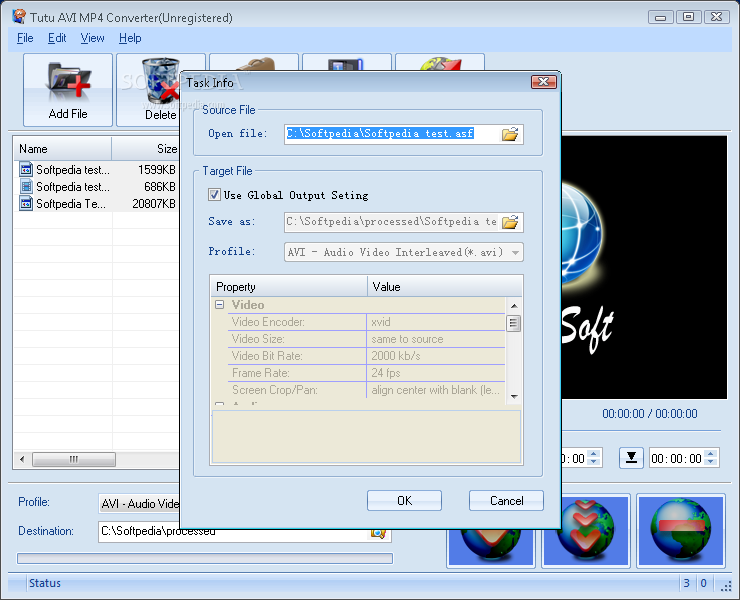Image resolution: width=740 pixels, height=600 pixels.
Task: Click the Open file path field
Action: [393, 134]
